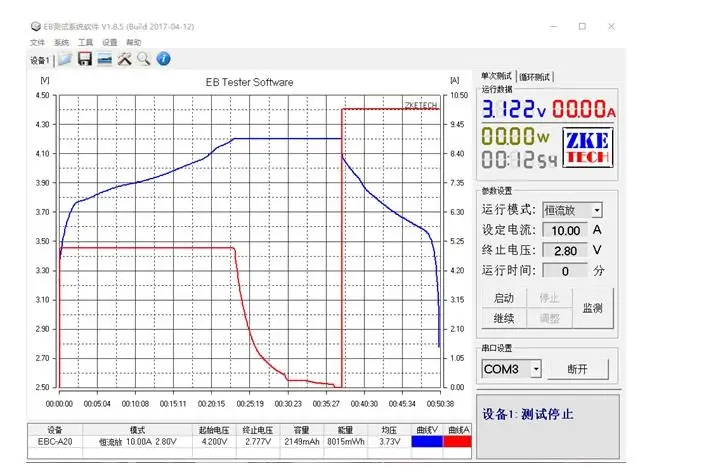Switch to the 循环测试 tab

click(x=535, y=77)
